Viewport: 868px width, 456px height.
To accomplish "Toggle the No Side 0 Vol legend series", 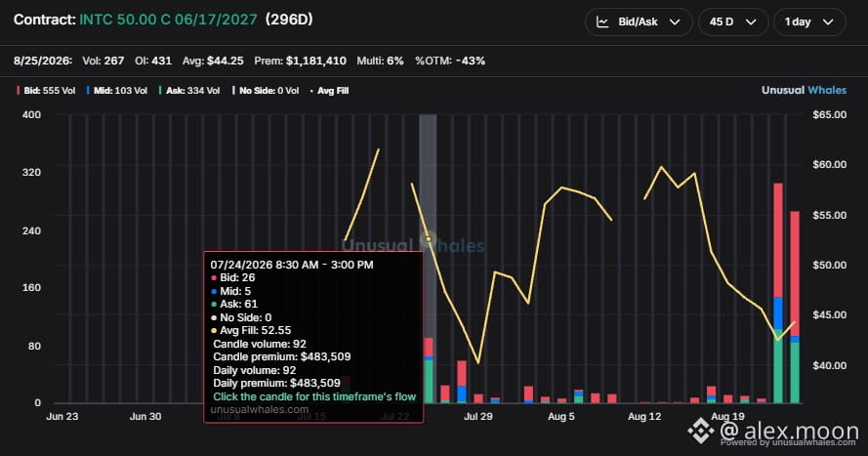I will 266,90.
